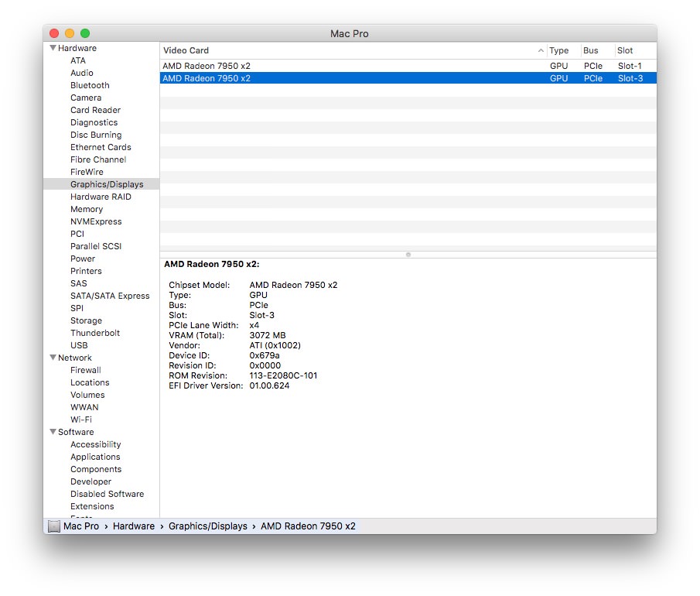The height and width of the screenshot is (596, 700).
Task: Open SATA/SATA Express information
Action: click(x=110, y=296)
